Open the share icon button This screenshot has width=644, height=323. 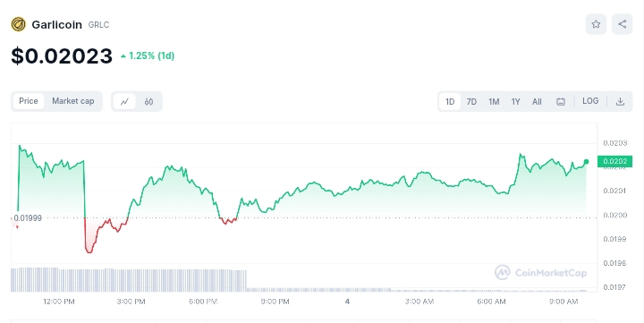coord(622,24)
